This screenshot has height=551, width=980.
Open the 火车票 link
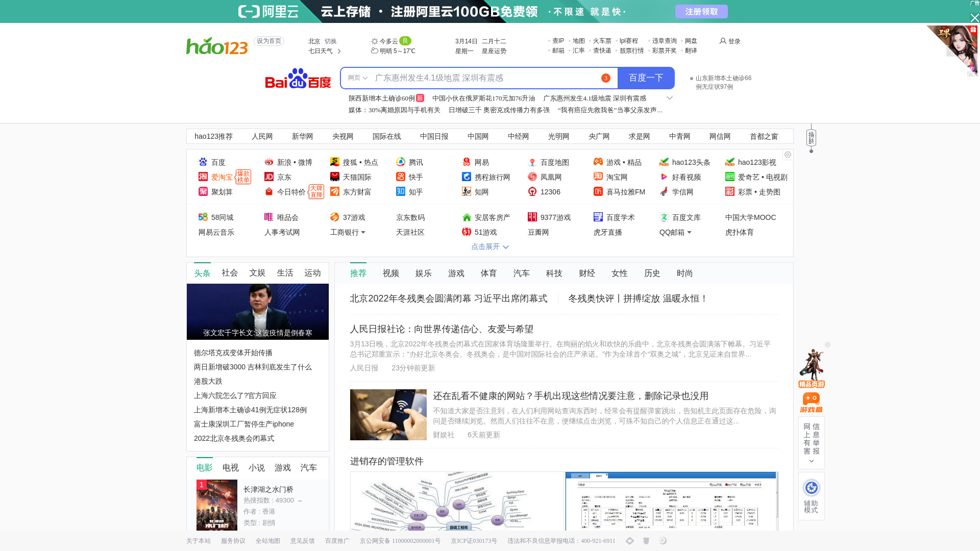point(602,41)
